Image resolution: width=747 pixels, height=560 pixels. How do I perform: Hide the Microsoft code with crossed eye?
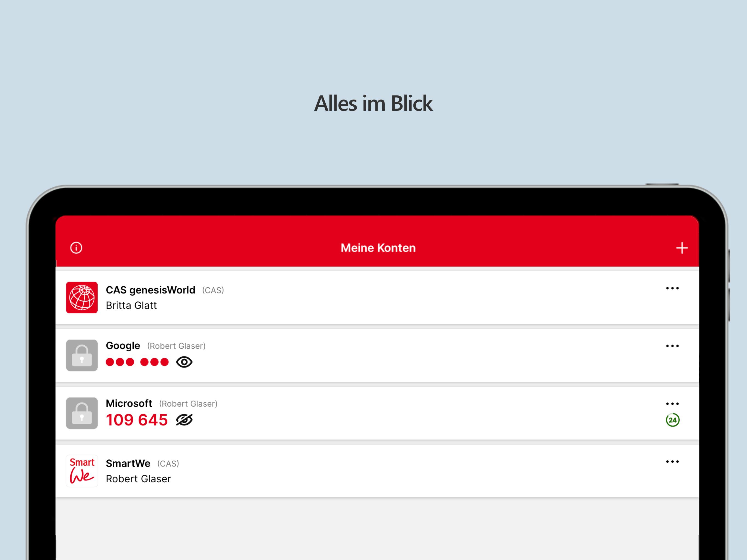[184, 420]
